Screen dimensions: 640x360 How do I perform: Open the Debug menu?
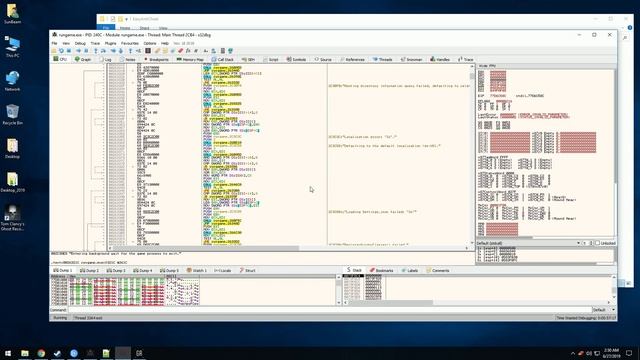pos(80,43)
